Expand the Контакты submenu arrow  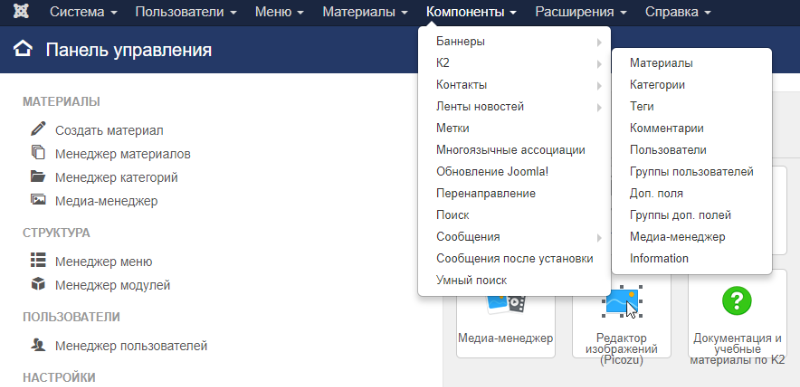pos(599,86)
